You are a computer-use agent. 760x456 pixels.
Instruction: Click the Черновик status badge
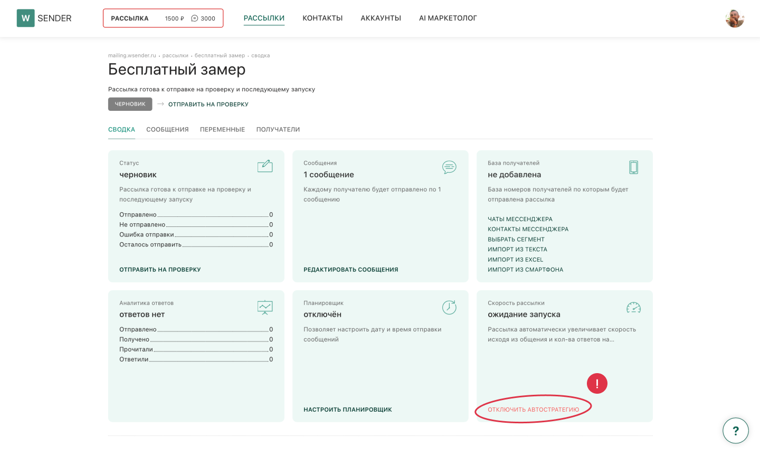[130, 104]
